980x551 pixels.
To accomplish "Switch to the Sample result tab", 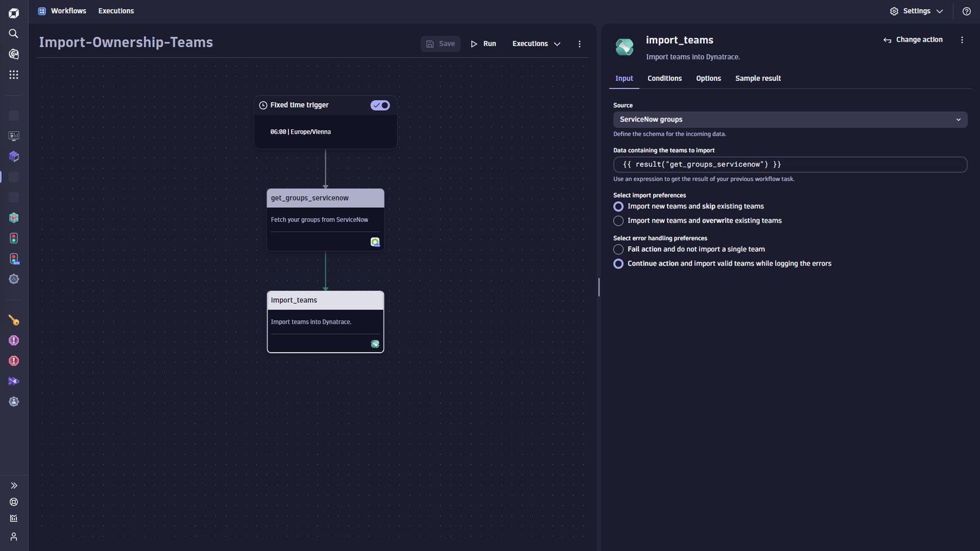I will [x=758, y=78].
